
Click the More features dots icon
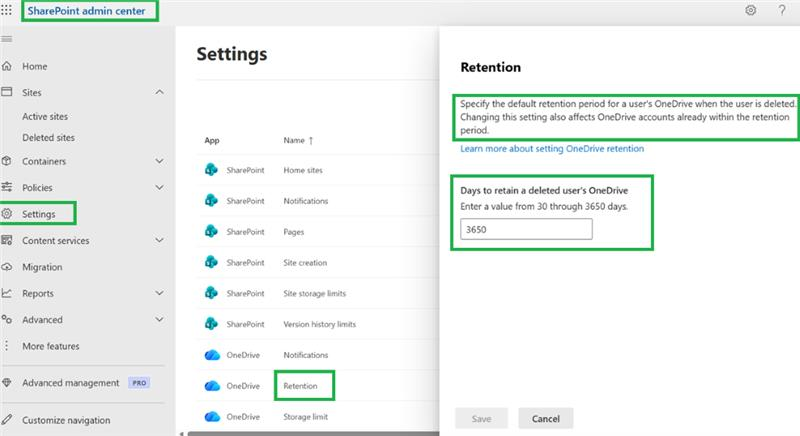(x=7, y=346)
